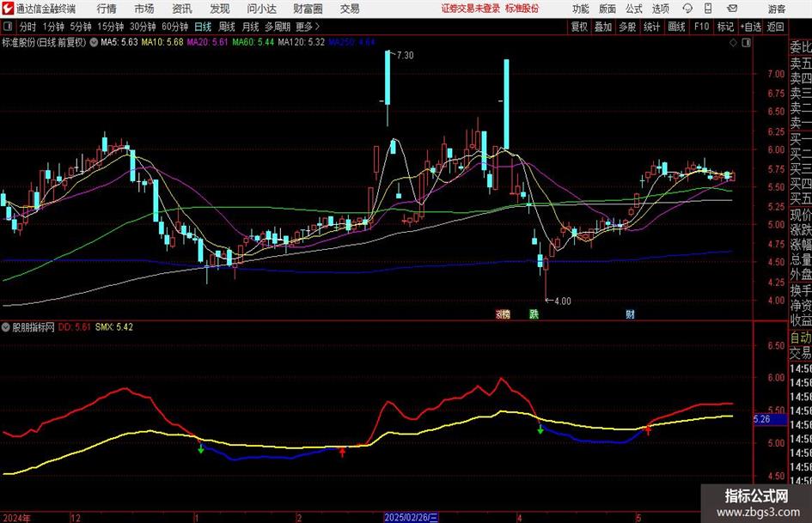This screenshot has width=812, height=523.
Task: Open the 行情 menu
Action: [107, 9]
